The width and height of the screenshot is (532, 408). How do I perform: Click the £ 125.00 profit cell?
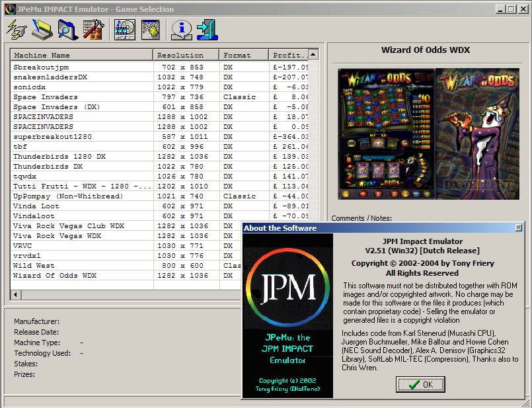pyautogui.click(x=290, y=167)
